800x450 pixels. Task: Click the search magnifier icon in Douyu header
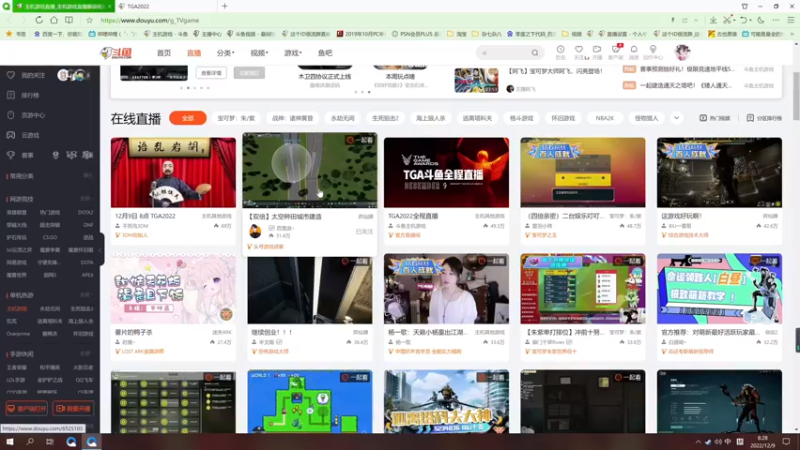534,53
